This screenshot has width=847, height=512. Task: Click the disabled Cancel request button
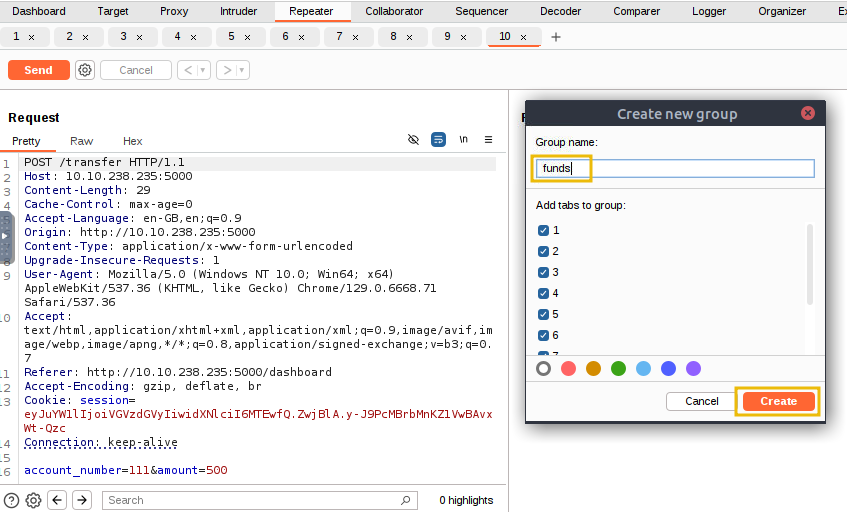click(136, 70)
